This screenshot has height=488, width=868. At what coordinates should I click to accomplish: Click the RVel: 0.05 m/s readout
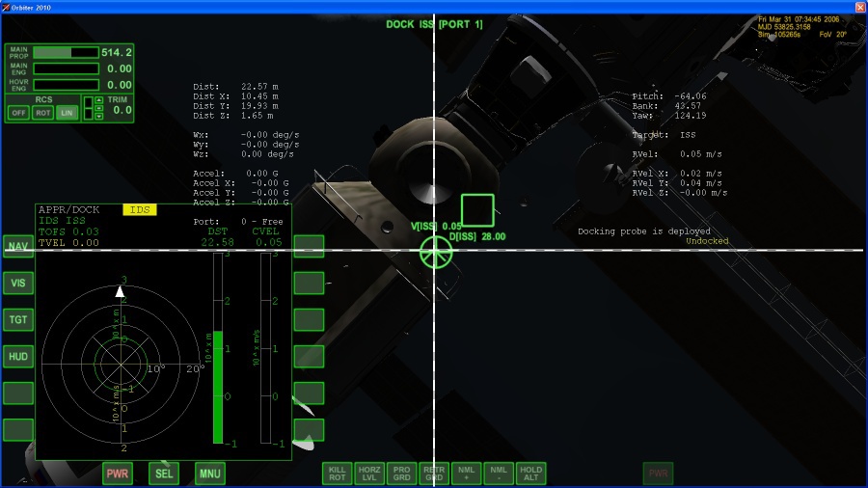[677, 154]
